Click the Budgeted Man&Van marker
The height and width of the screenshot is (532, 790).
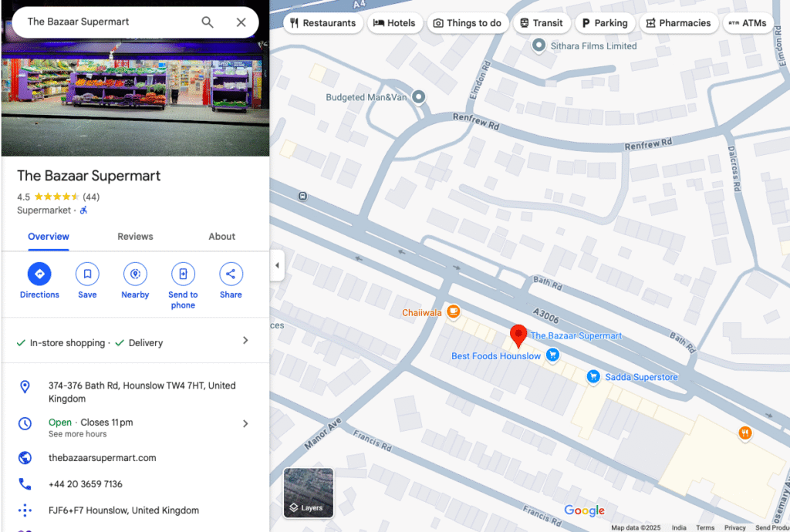419,96
